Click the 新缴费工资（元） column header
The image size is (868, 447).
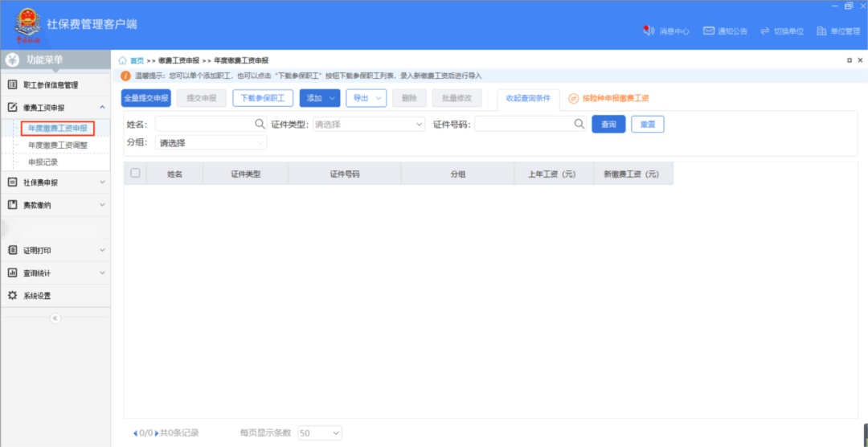(x=633, y=174)
